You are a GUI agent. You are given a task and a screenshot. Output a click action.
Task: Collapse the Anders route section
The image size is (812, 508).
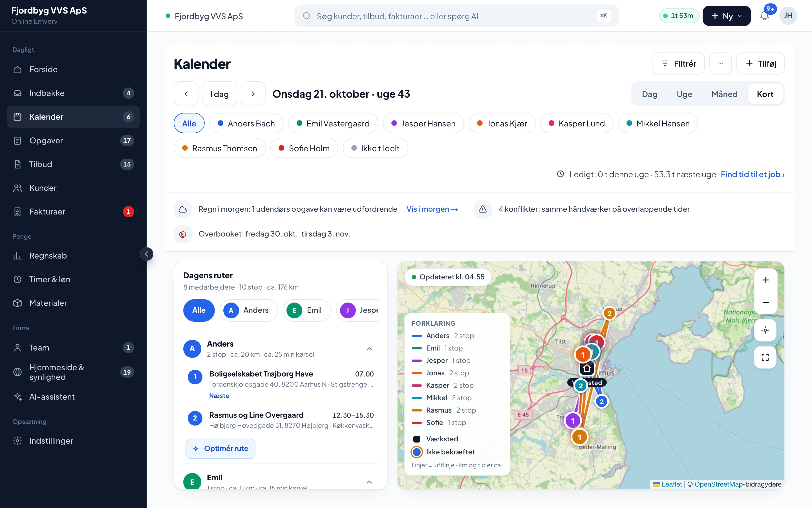pyautogui.click(x=369, y=349)
